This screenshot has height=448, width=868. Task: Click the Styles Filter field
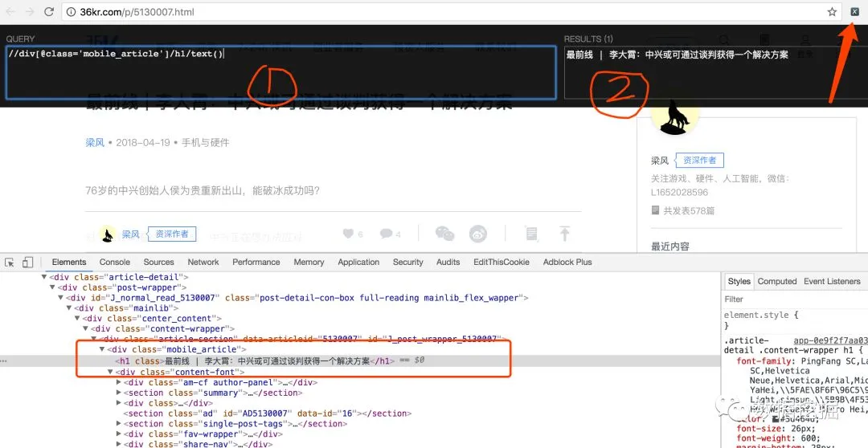click(x=795, y=299)
